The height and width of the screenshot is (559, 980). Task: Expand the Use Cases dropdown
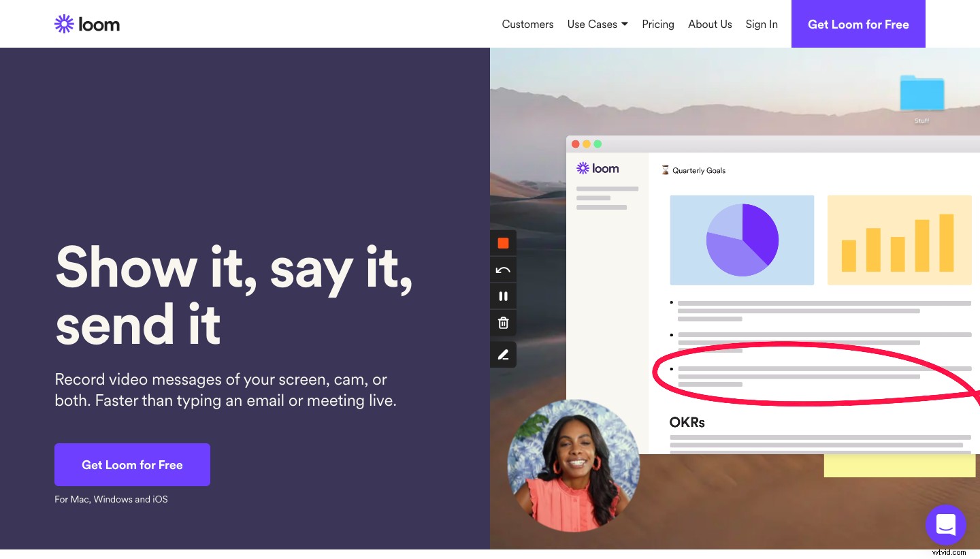(597, 25)
